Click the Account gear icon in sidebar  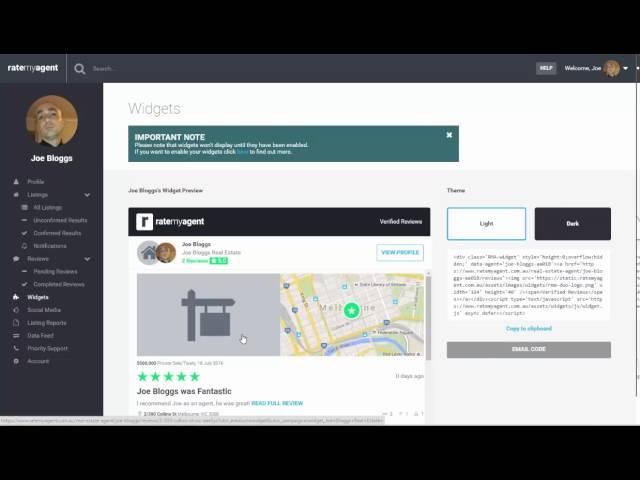(16, 361)
